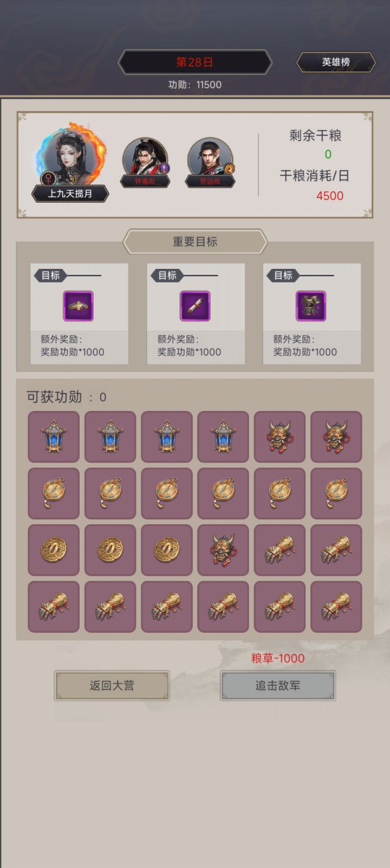The height and width of the screenshot is (868, 390).
Task: Select the first blue lantern loot tile
Action: [x=54, y=436]
